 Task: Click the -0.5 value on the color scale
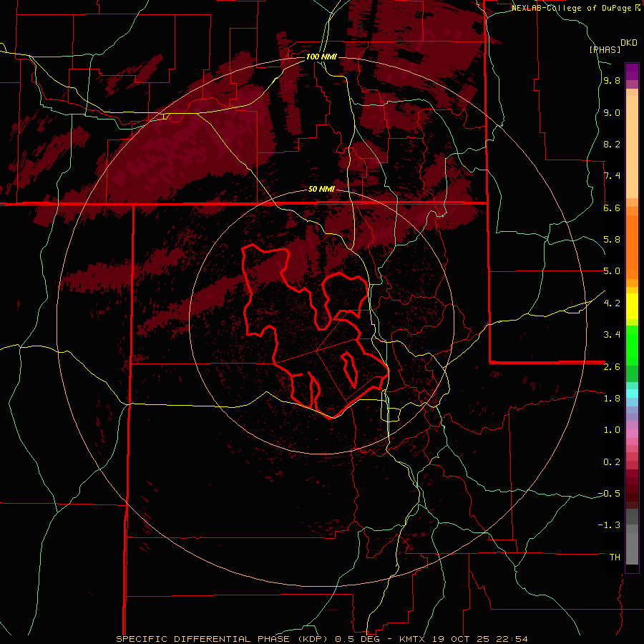[x=609, y=494]
